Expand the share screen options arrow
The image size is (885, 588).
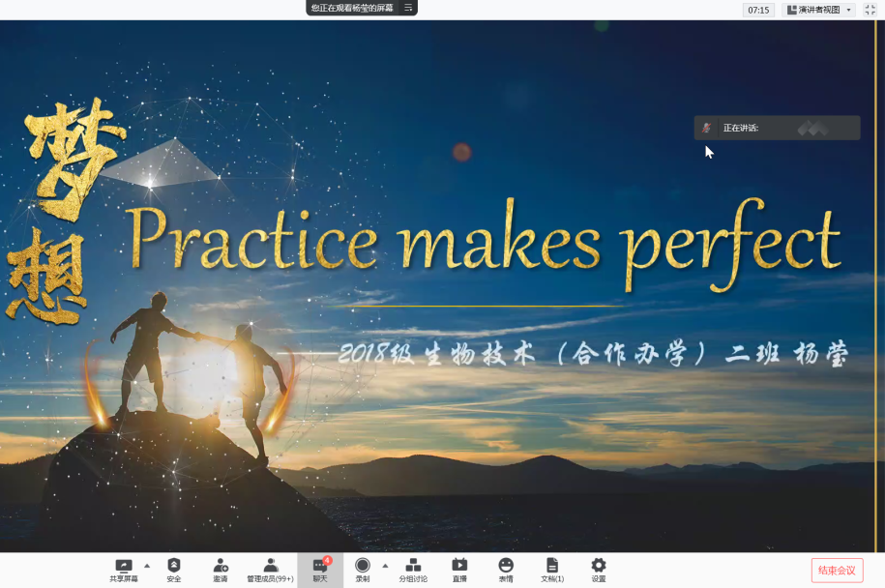[147, 566]
